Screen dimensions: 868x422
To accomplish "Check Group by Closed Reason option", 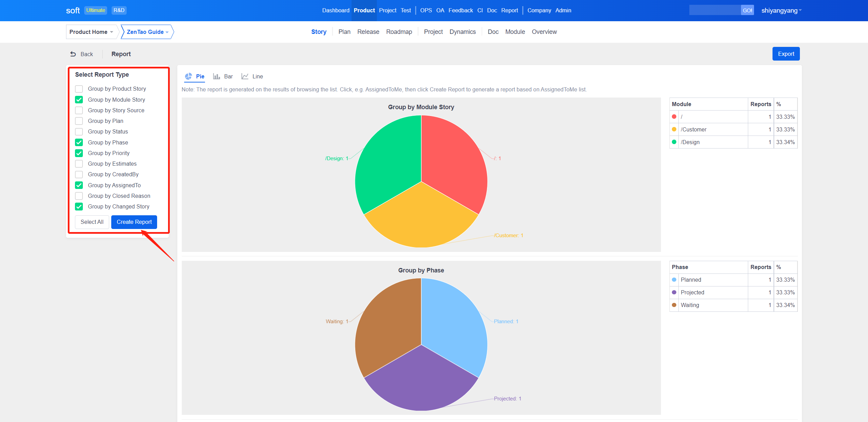I will pyautogui.click(x=79, y=196).
